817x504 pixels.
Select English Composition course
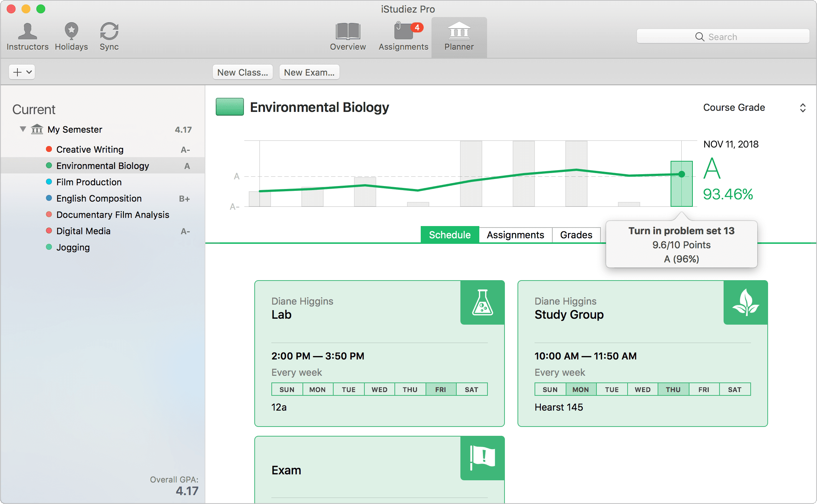click(x=103, y=198)
